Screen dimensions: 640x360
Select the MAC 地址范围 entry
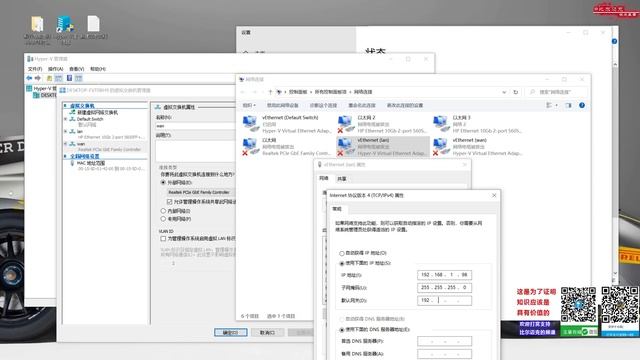pos(91,163)
